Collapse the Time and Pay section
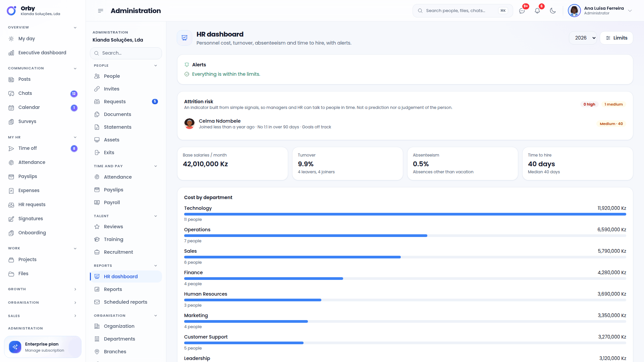The width and height of the screenshot is (644, 362). 126,166
